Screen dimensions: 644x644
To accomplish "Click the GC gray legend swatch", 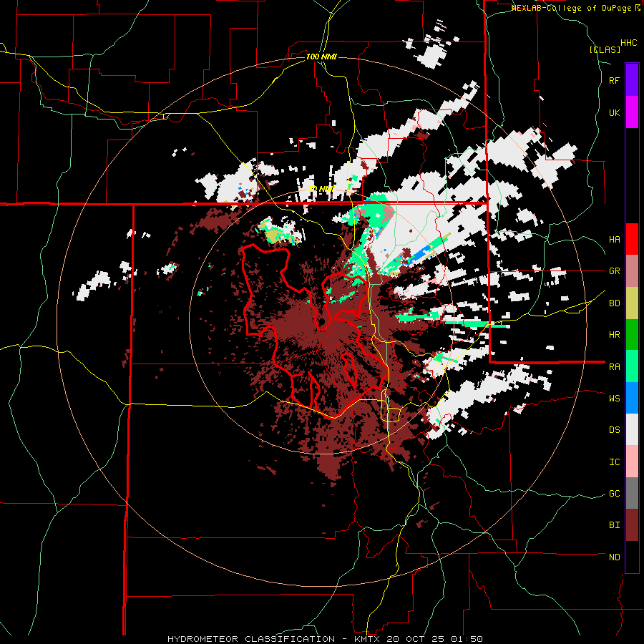I will tap(632, 493).
